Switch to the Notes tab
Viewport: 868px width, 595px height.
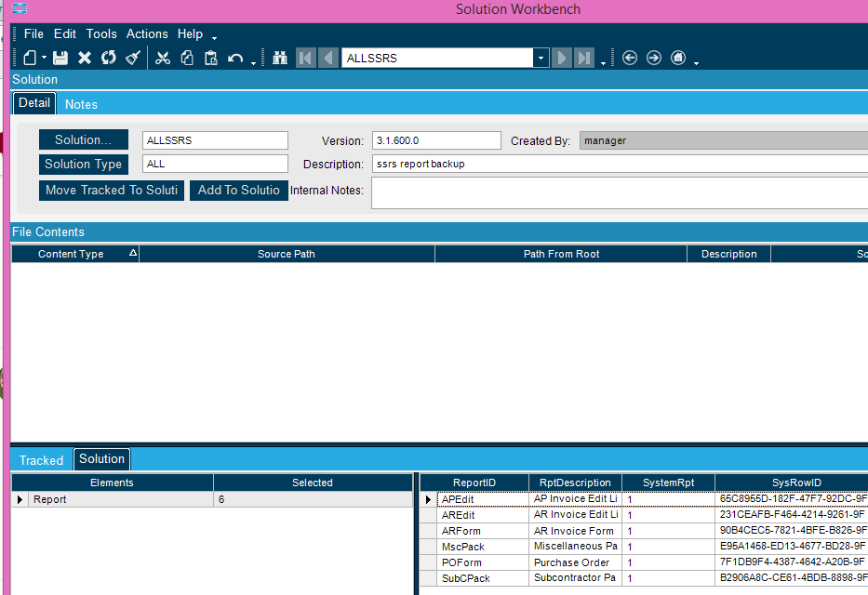coord(81,104)
